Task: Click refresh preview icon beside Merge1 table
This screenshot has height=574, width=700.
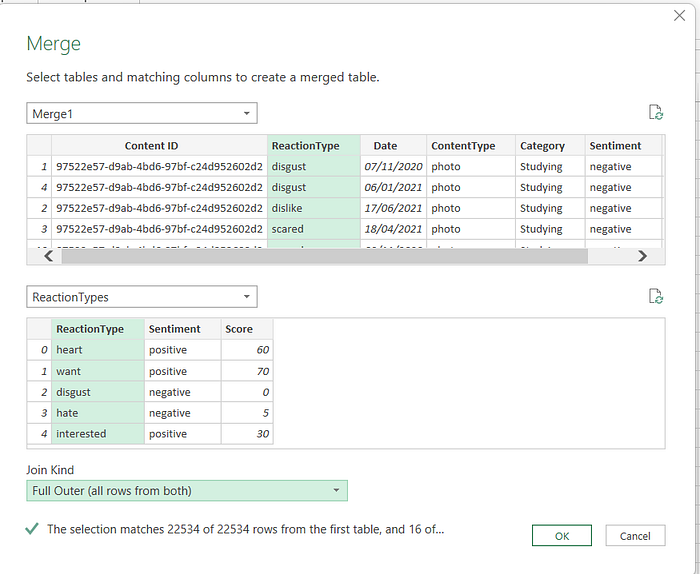Action: point(655,112)
